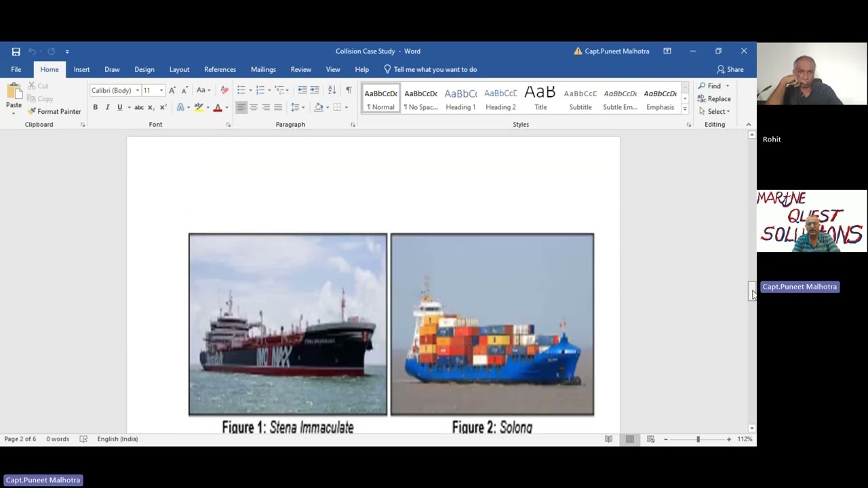This screenshot has width=868, height=488.
Task: Click Find in Editing group
Action: coord(709,86)
